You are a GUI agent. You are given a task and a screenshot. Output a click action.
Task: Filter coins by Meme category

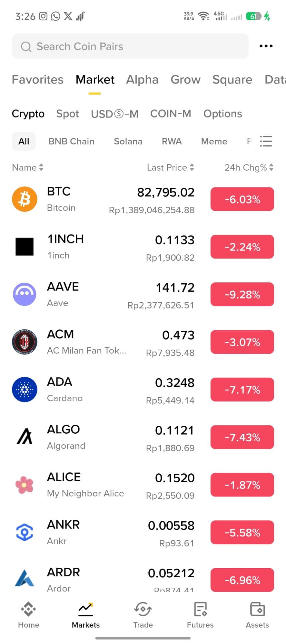click(214, 141)
